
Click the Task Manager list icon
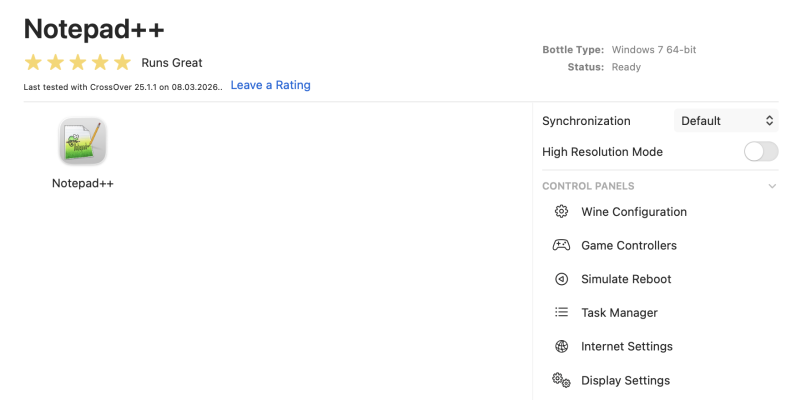coord(561,312)
